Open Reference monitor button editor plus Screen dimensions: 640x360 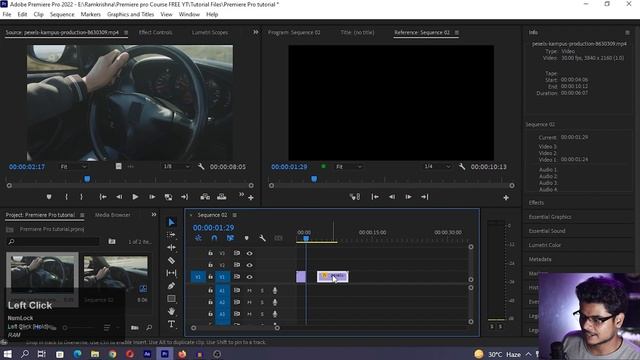tap(506, 198)
